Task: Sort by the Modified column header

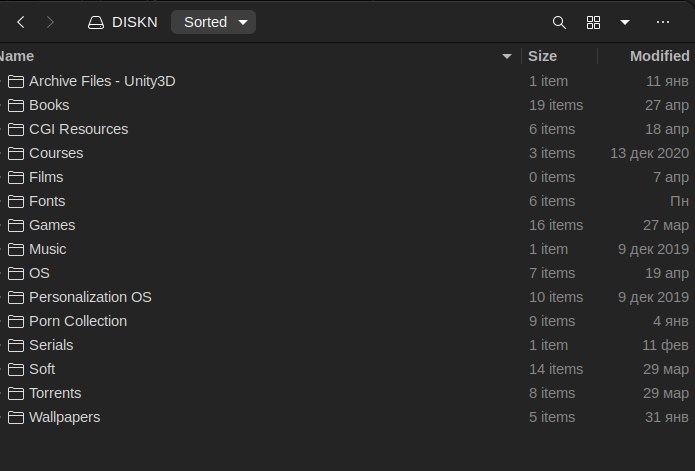Action: pyautogui.click(x=660, y=56)
